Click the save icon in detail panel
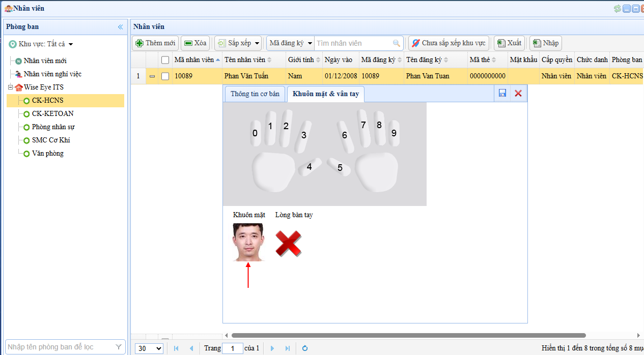Image resolution: width=644 pixels, height=355 pixels. [502, 93]
